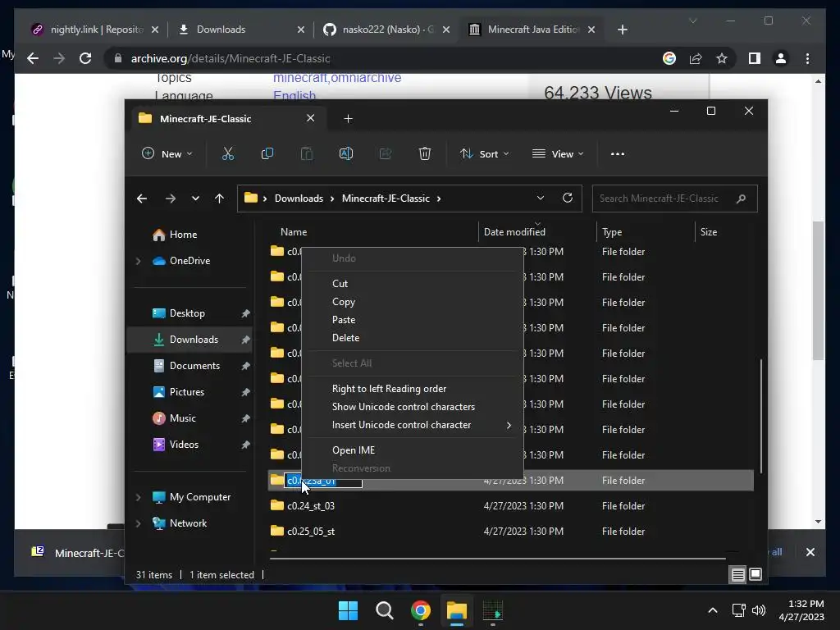Click the Cut scissors icon in Explorer toolbar

pos(228,153)
